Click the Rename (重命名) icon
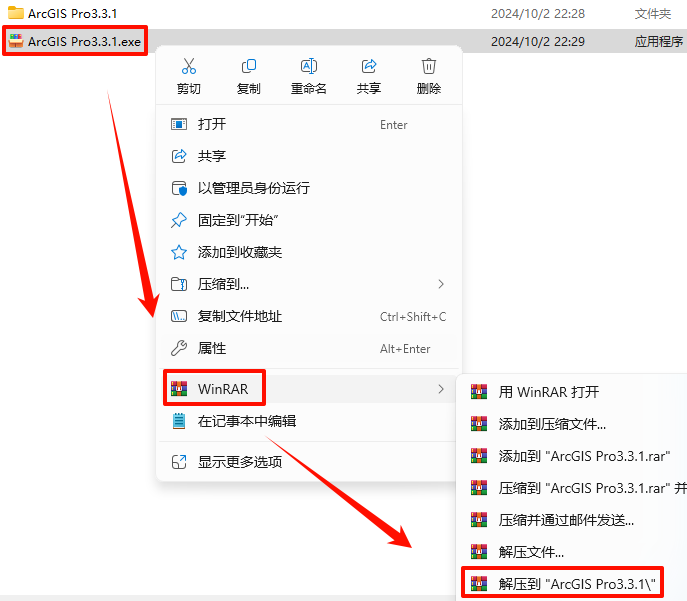687x601 pixels. click(x=308, y=66)
